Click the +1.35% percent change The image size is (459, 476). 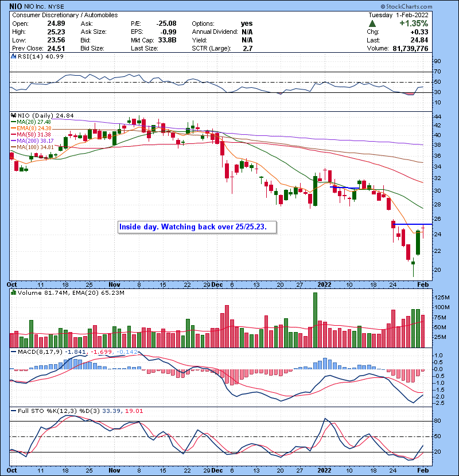[x=414, y=24]
